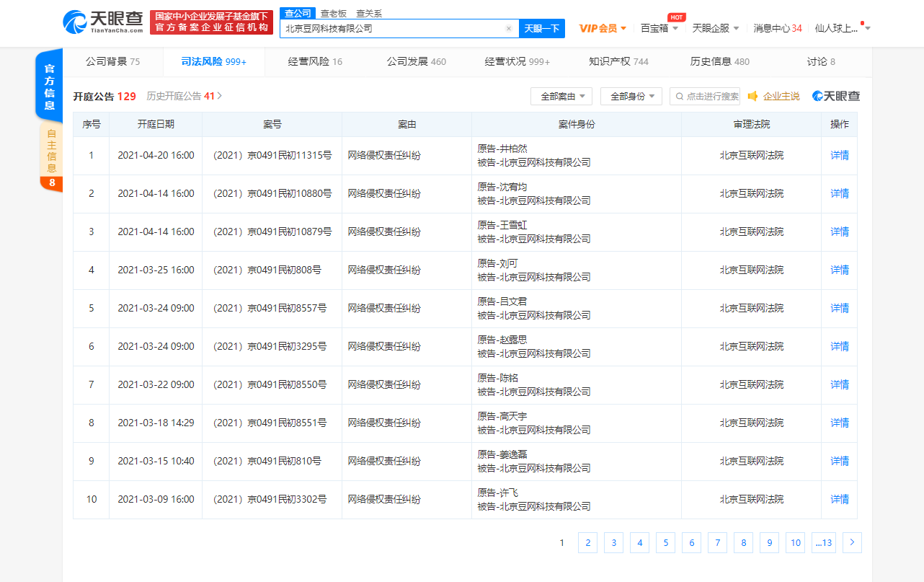Click 企业主说 link

[x=781, y=96]
